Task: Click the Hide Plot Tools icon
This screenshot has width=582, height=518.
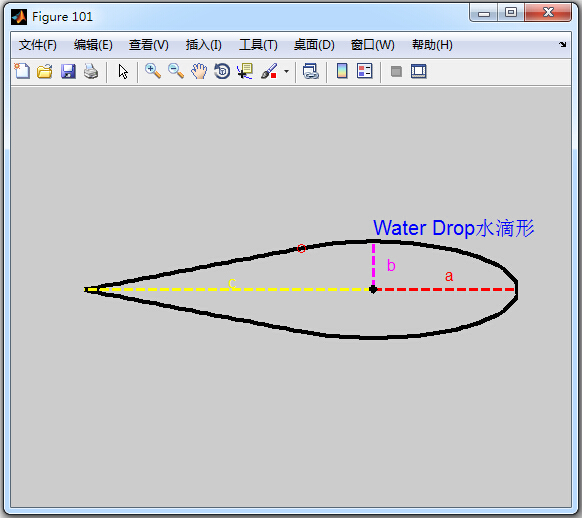Action: 396,71
